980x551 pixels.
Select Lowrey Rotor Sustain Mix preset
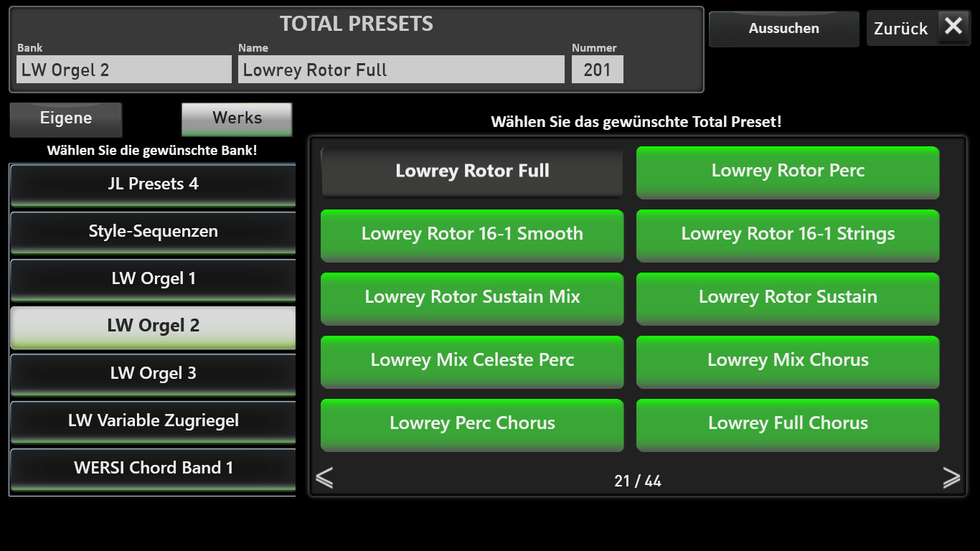click(472, 298)
